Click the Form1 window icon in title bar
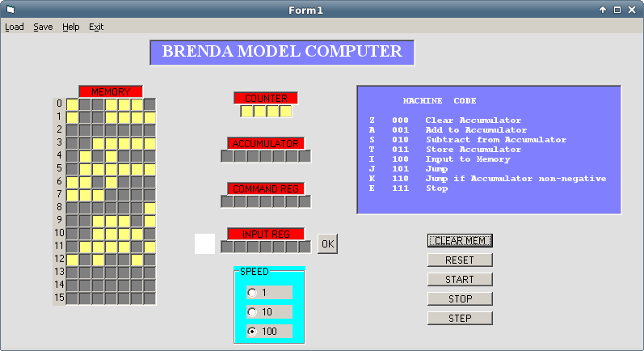This screenshot has width=644, height=351. click(x=9, y=9)
